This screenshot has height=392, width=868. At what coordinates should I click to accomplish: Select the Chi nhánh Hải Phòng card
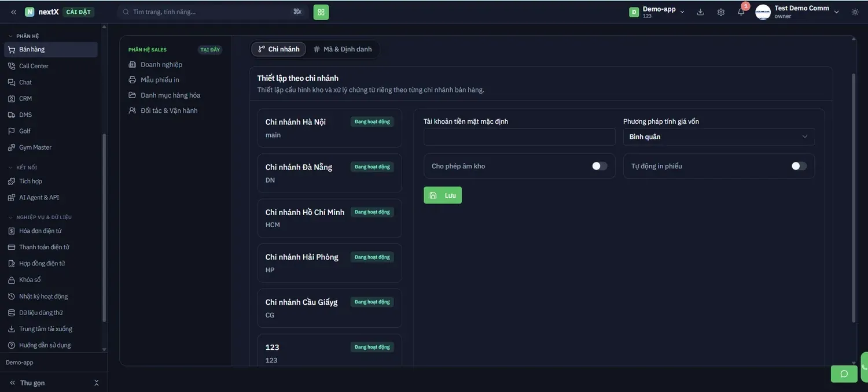pyautogui.click(x=330, y=263)
